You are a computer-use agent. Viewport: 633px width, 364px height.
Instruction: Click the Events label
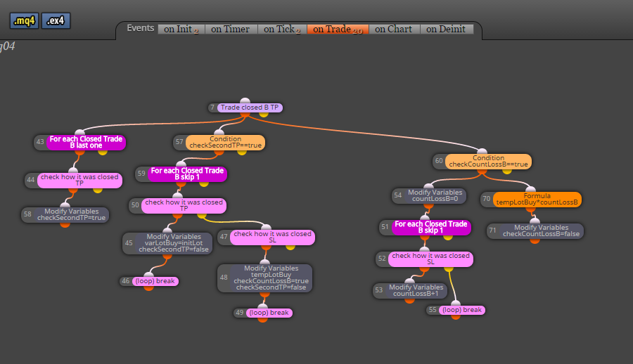(x=141, y=28)
